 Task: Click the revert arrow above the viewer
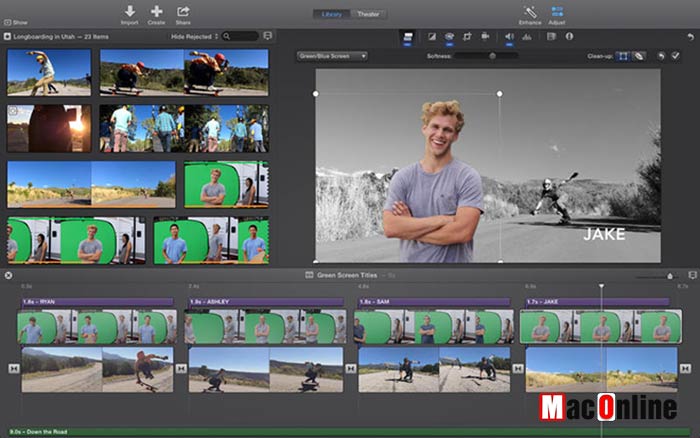tap(690, 37)
